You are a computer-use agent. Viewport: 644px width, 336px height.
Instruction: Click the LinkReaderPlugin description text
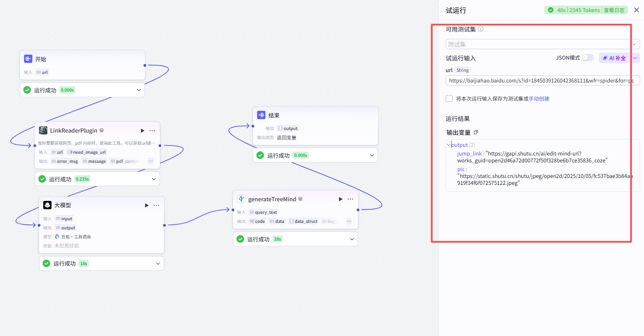coord(96,143)
